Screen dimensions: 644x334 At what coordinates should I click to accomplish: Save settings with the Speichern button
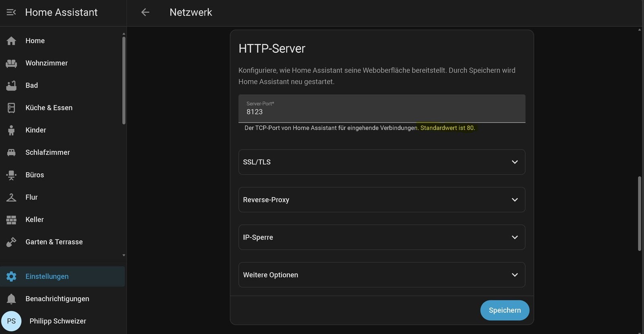pyautogui.click(x=505, y=310)
